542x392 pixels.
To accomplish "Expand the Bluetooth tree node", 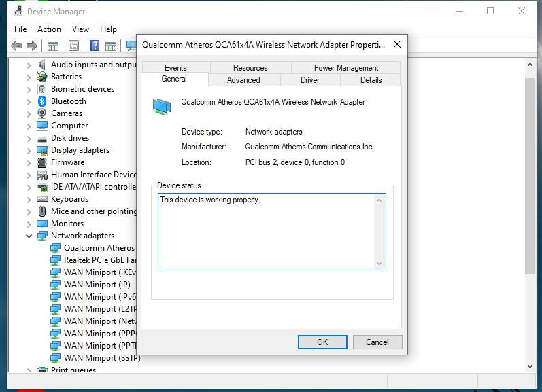I will pyautogui.click(x=29, y=101).
